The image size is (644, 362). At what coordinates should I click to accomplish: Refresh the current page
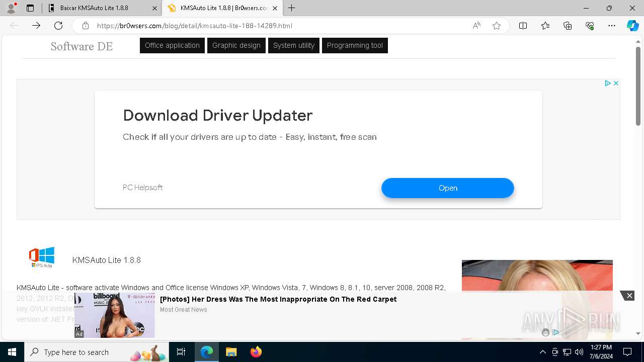(58, 26)
